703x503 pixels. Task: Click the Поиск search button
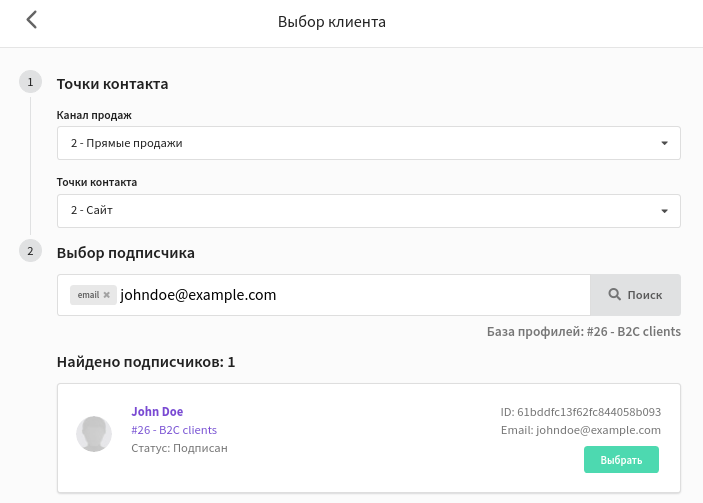pyautogui.click(x=635, y=295)
